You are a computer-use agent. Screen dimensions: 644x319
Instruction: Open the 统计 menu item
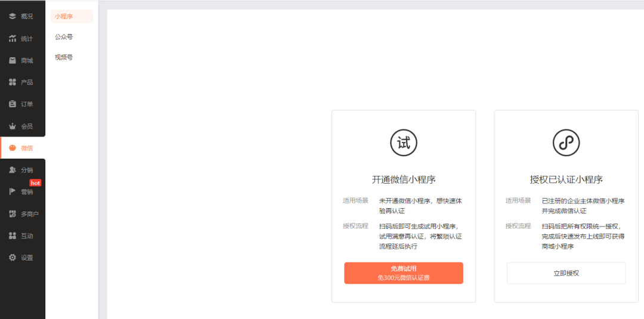(x=23, y=39)
